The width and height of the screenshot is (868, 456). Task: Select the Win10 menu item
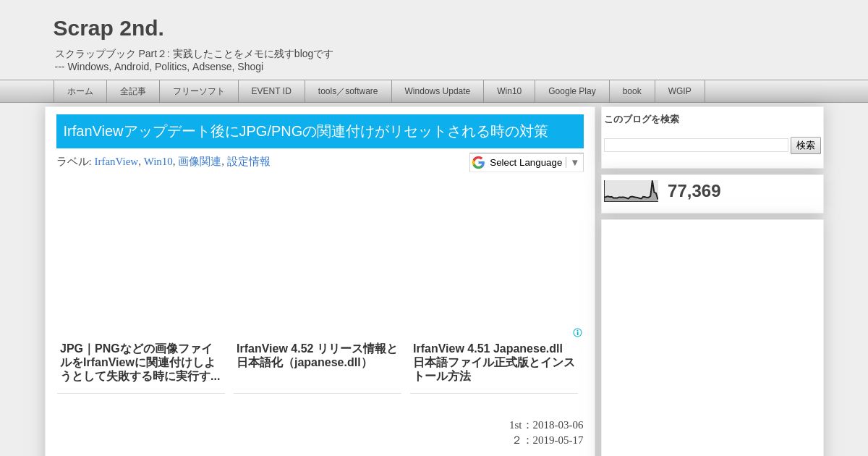click(x=509, y=91)
